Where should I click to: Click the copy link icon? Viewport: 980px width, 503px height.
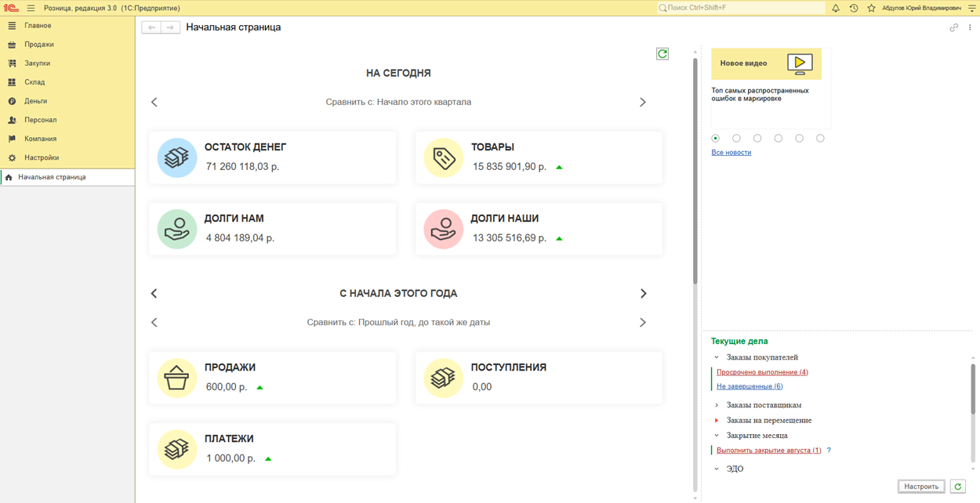click(x=953, y=27)
